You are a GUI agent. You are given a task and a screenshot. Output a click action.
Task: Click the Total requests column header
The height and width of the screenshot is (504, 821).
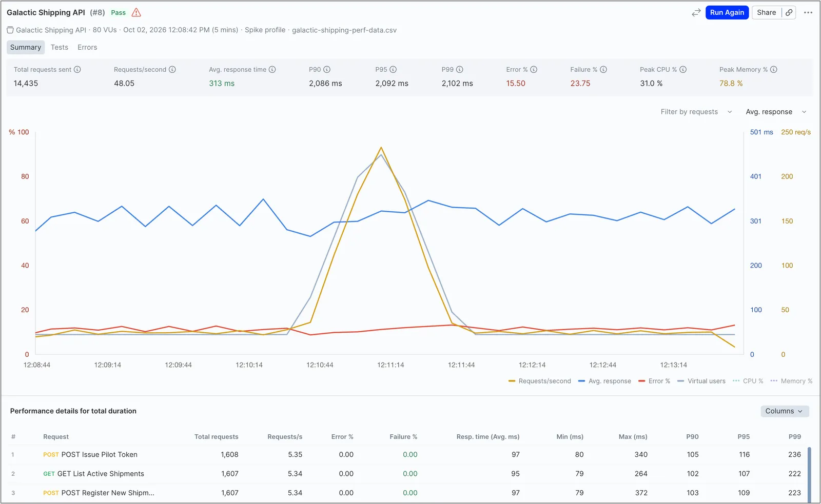point(216,437)
